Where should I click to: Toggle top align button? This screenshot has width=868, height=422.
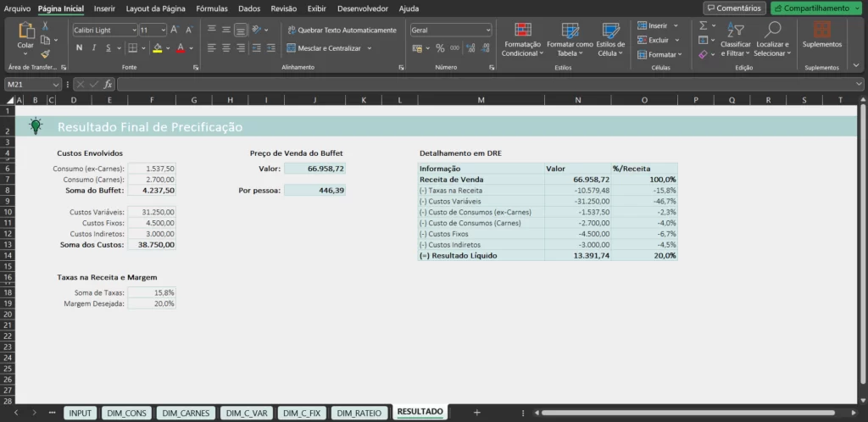point(211,30)
